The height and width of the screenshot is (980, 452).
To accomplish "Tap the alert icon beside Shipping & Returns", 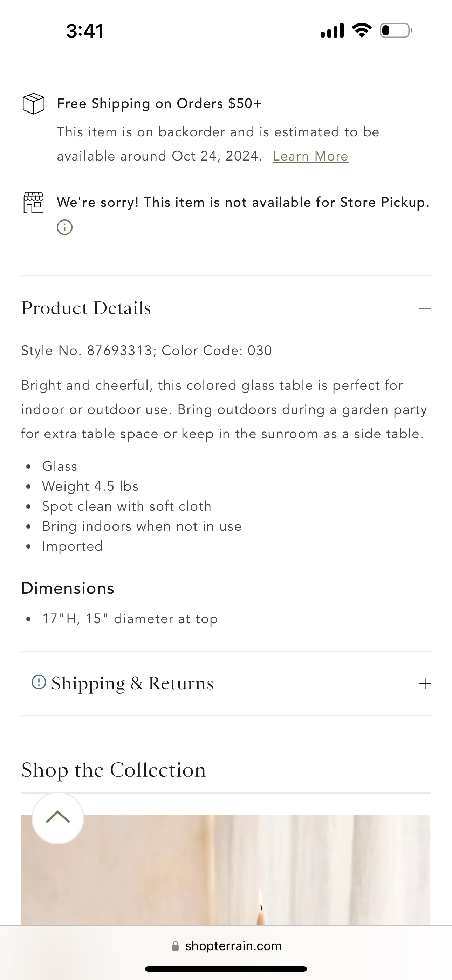I will point(39,682).
